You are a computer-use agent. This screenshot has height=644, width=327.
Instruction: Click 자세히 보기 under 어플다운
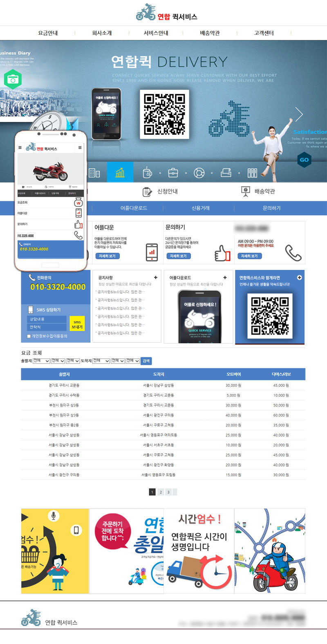pos(107,256)
